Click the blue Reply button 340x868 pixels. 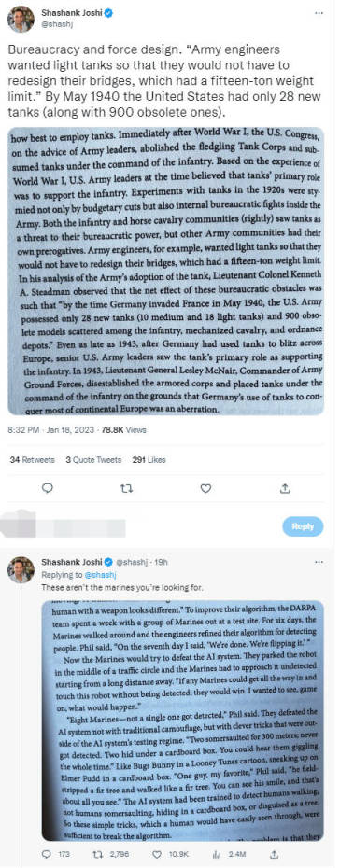click(303, 526)
